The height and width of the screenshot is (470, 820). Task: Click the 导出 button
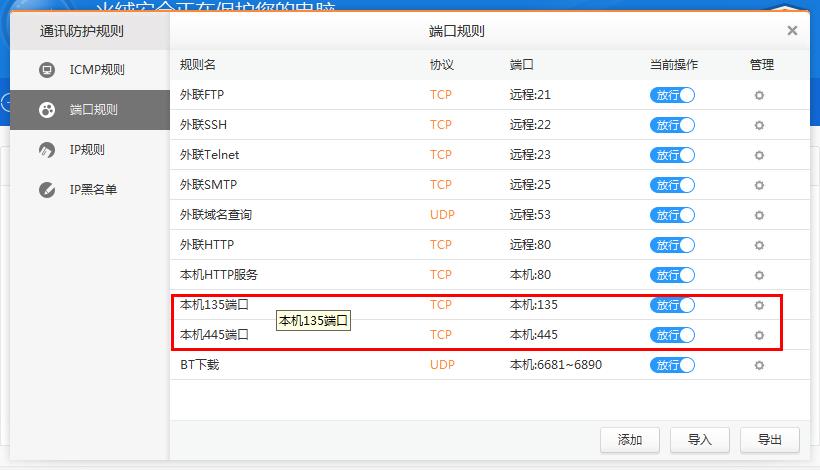click(770, 439)
